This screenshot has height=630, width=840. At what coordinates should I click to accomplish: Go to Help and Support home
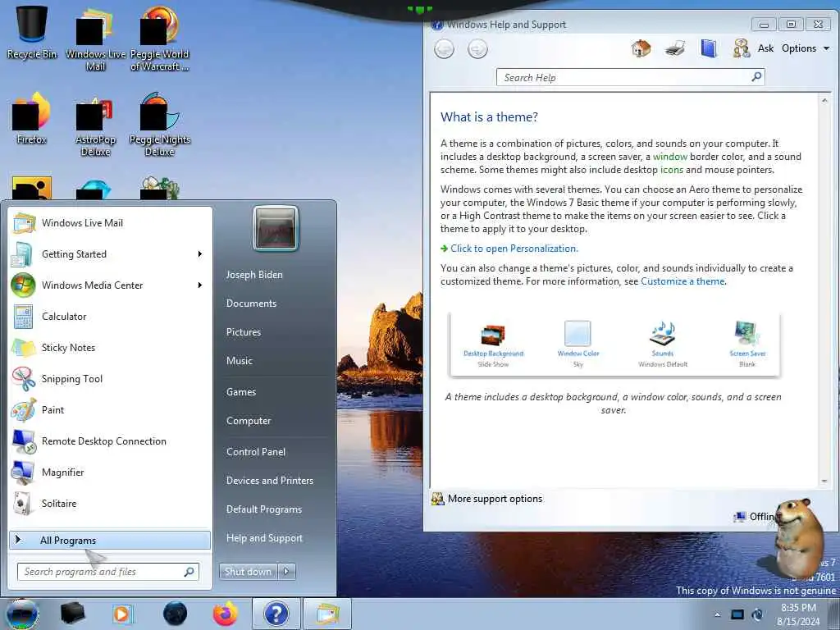[x=641, y=48]
